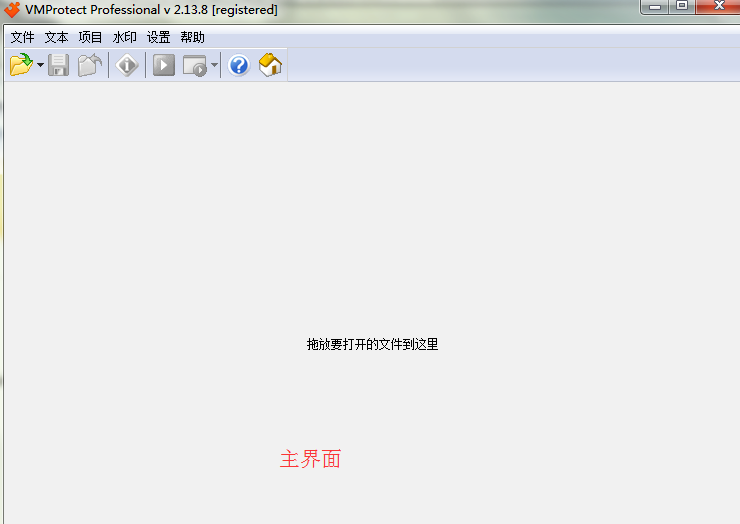Click the execute window icon

195,65
